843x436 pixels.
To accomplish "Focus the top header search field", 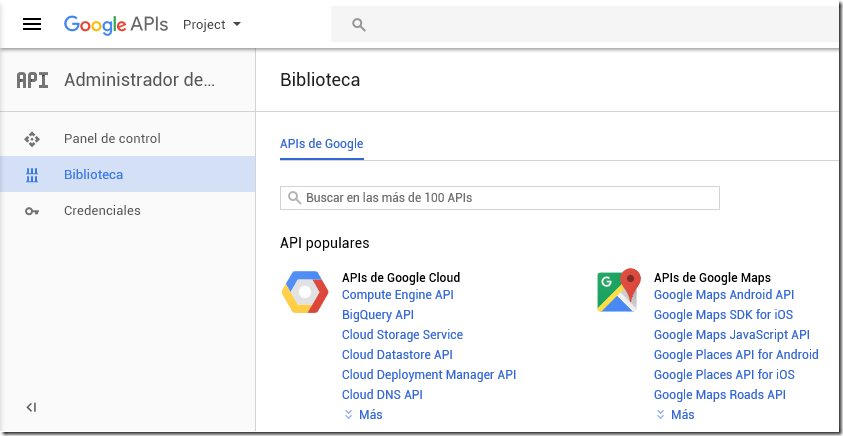I will click(586, 24).
